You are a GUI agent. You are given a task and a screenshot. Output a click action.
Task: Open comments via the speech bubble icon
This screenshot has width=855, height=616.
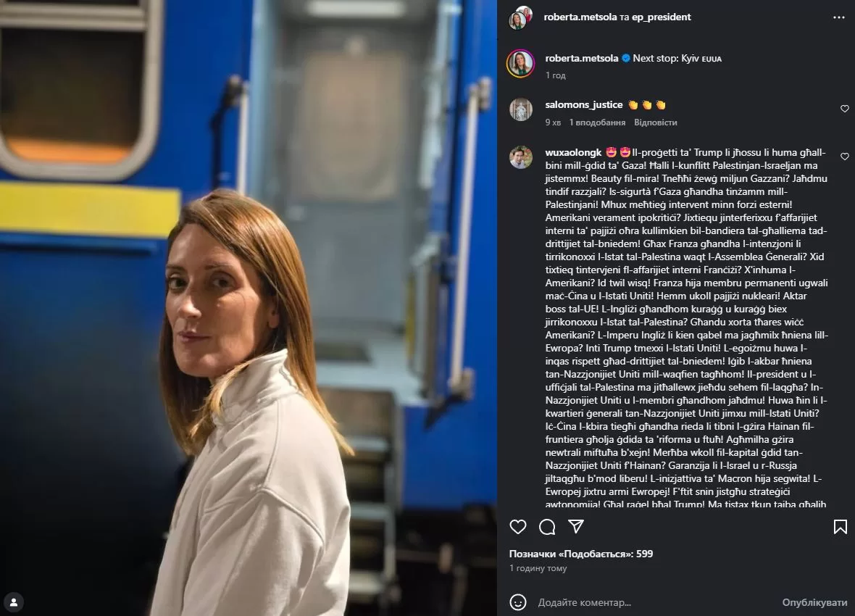click(547, 527)
